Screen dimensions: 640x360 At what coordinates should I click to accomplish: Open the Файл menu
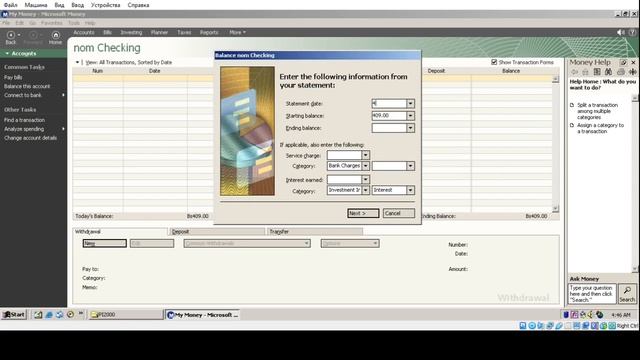tap(11, 5)
